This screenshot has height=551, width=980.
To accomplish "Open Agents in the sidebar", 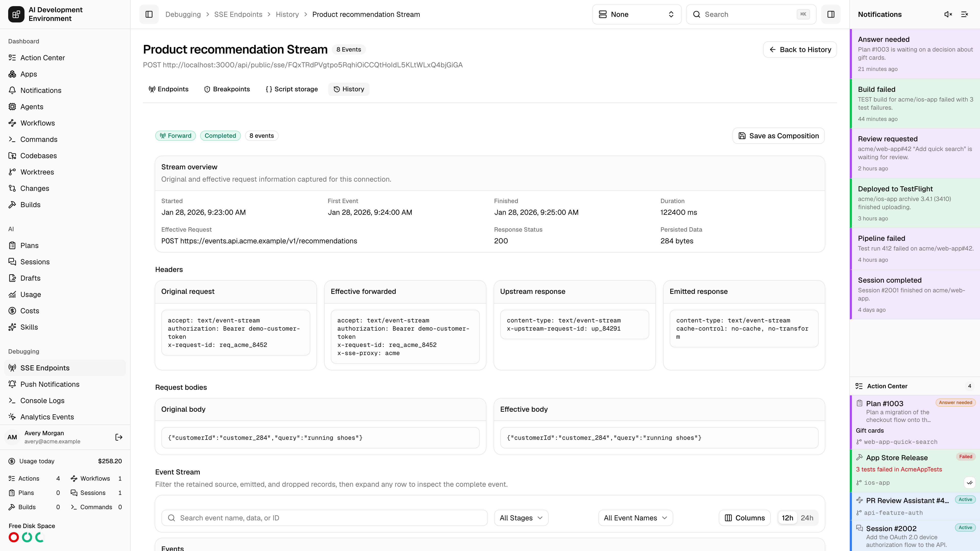I will click(65, 107).
